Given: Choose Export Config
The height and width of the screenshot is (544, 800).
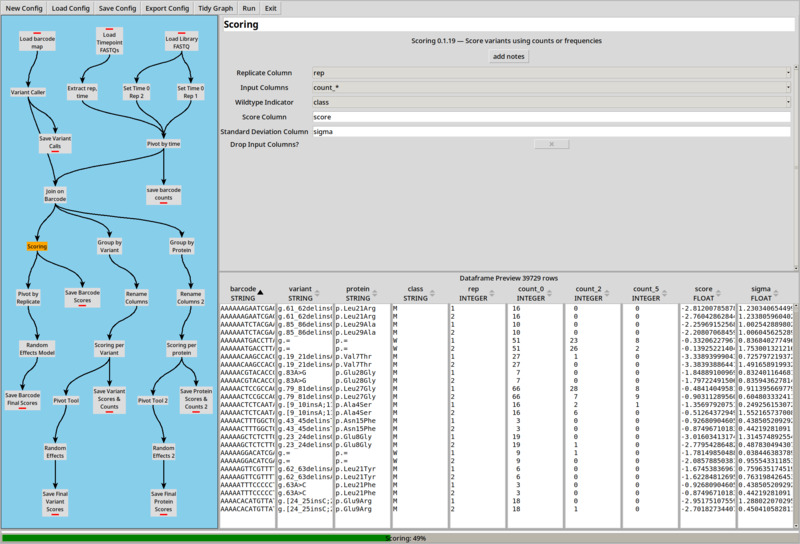Looking at the screenshot, I should pyautogui.click(x=167, y=8).
